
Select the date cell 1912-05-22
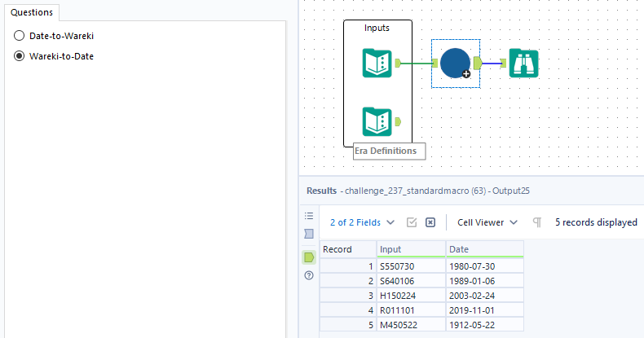tap(485, 325)
